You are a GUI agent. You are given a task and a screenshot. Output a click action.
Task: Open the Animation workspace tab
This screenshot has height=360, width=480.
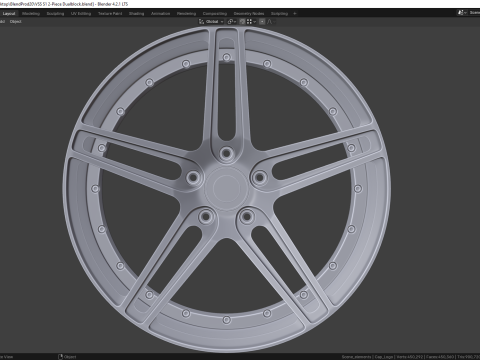coord(160,14)
